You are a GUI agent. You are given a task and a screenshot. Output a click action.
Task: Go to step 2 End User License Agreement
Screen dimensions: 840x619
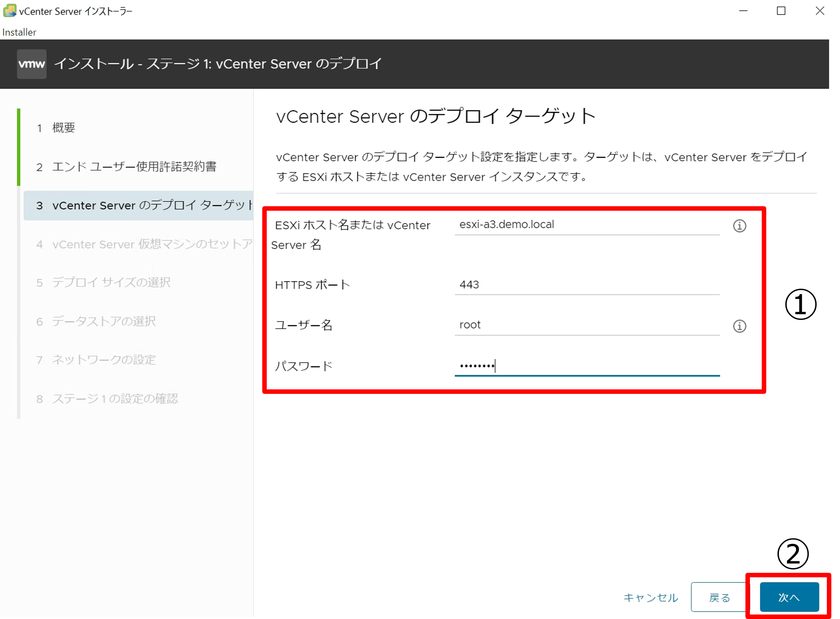[x=134, y=167]
